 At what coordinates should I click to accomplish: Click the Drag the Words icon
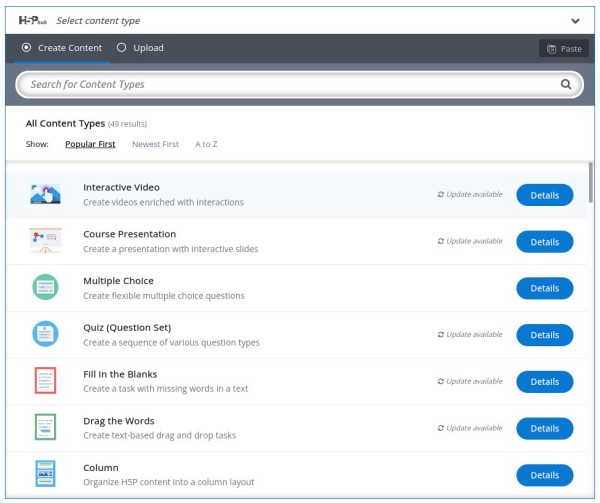tap(46, 427)
